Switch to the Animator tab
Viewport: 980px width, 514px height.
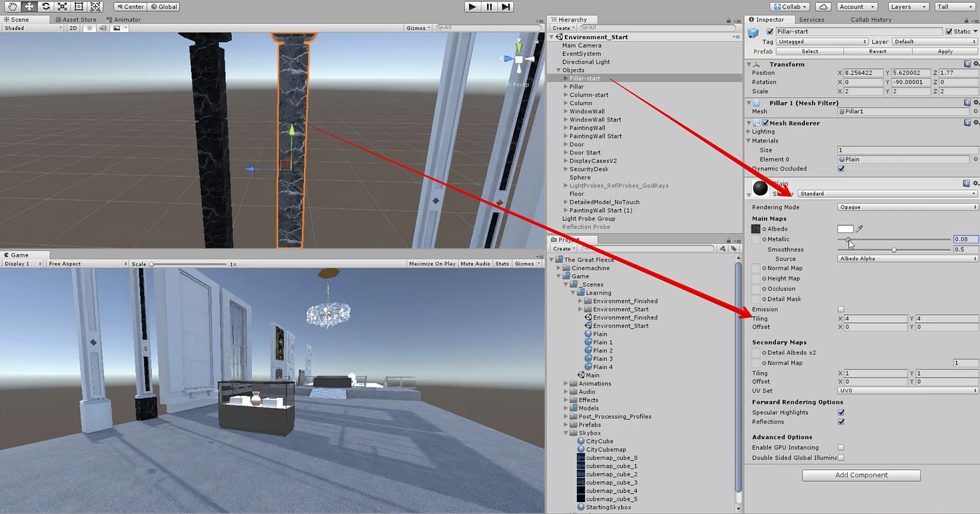(x=123, y=20)
